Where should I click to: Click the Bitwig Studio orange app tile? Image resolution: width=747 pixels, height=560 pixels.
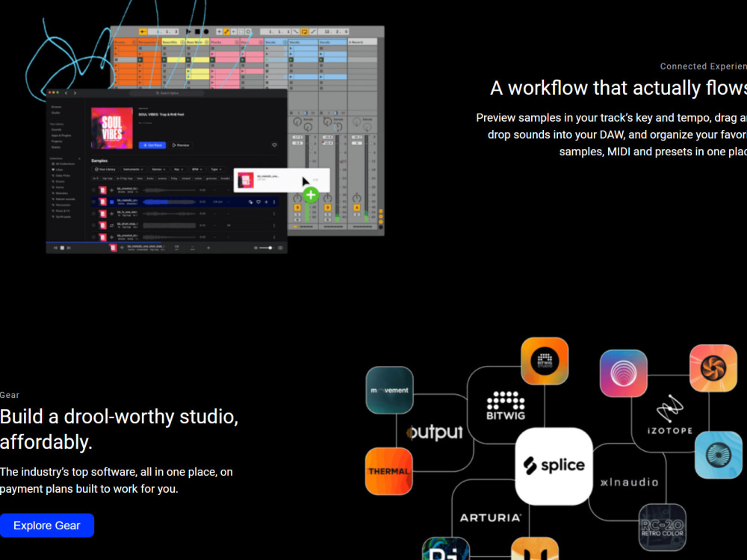pyautogui.click(x=545, y=361)
